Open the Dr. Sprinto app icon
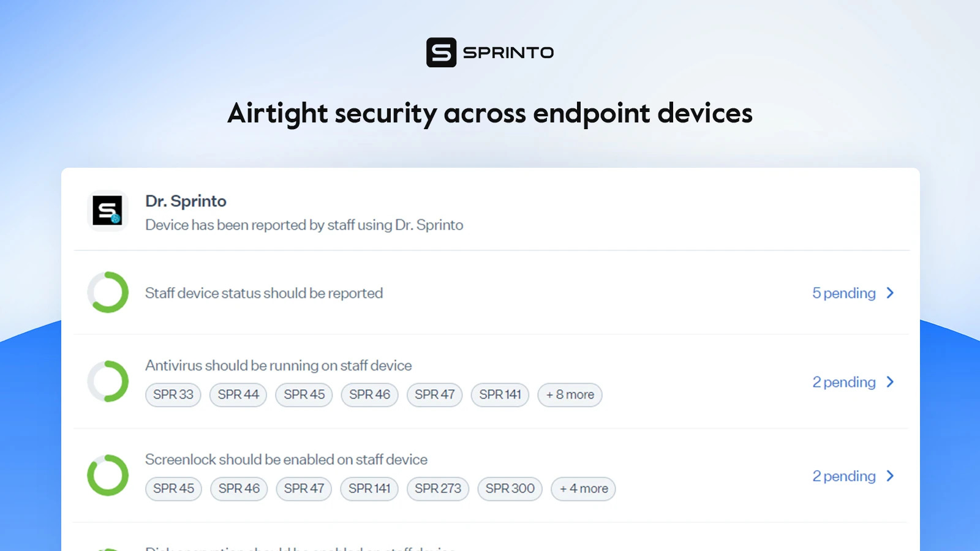The width and height of the screenshot is (980, 551). pos(107,210)
